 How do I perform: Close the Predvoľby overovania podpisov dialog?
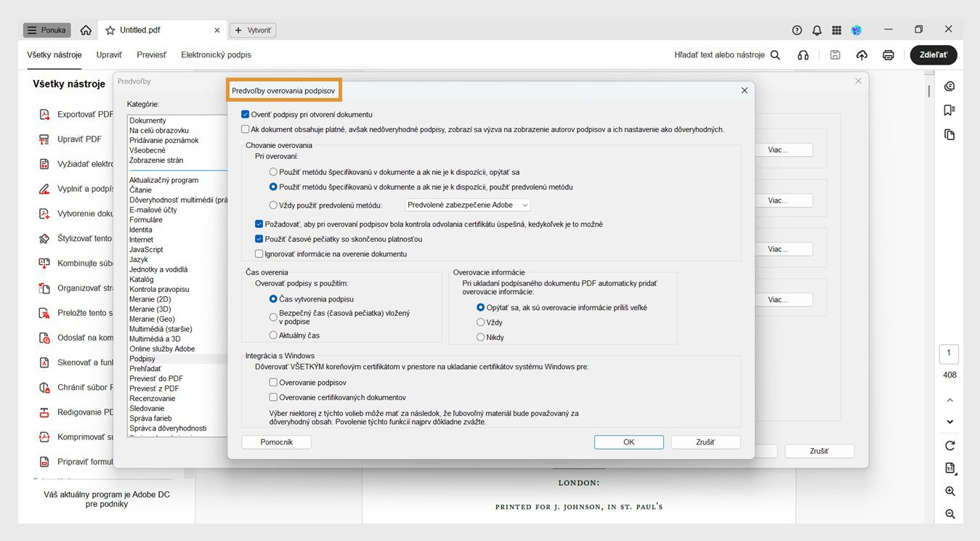744,91
